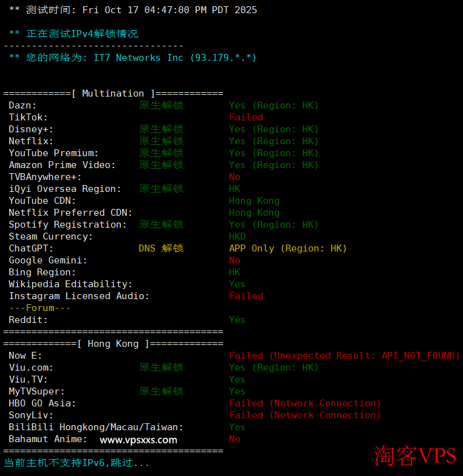Viewport: 463px width, 476px height.
Task: Click the www.vpsxxs.com watermark URL
Action: 138,440
